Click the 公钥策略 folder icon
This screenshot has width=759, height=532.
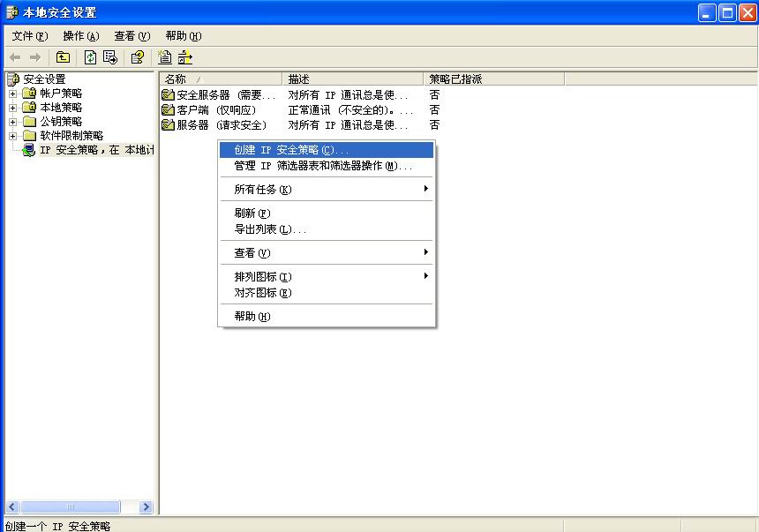pyautogui.click(x=29, y=121)
